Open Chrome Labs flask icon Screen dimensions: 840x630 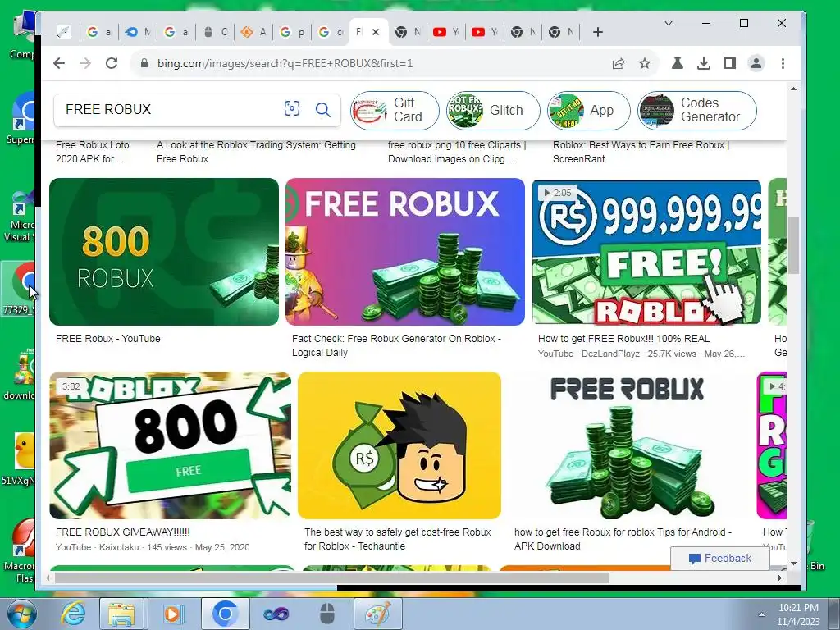677,63
